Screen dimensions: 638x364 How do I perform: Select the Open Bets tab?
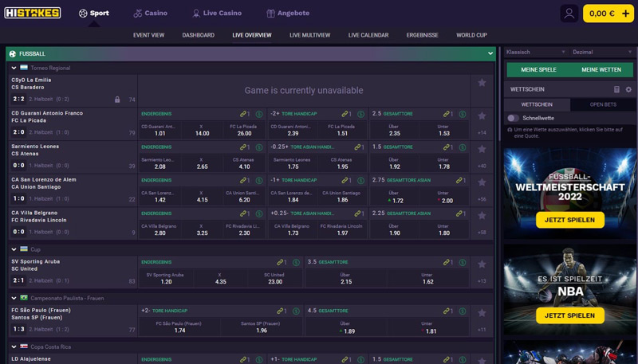603,104
